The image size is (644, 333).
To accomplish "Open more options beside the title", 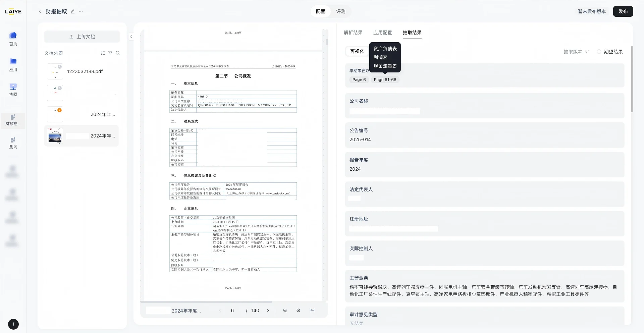I will point(81,11).
